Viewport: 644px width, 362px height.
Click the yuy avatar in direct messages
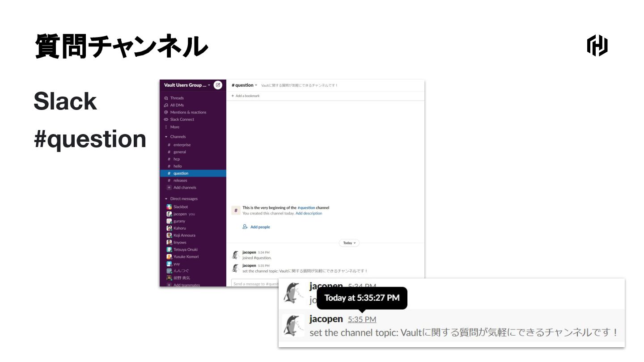pyautogui.click(x=169, y=264)
